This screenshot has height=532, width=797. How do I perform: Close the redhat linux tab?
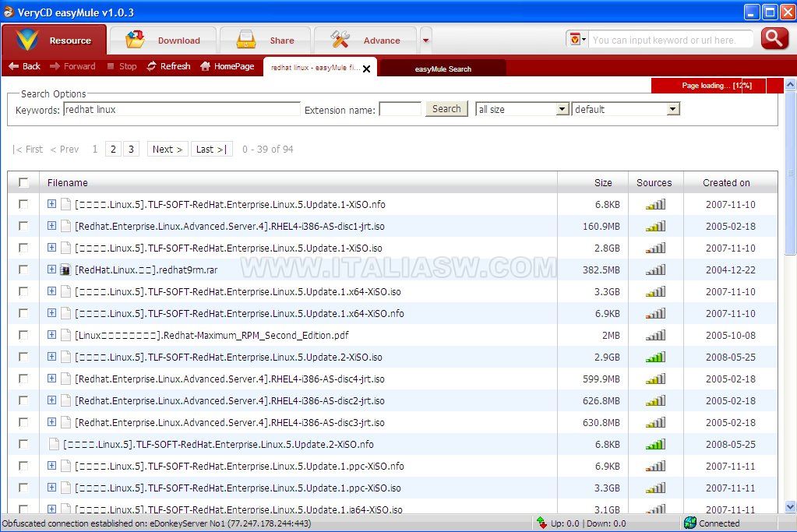[366, 69]
